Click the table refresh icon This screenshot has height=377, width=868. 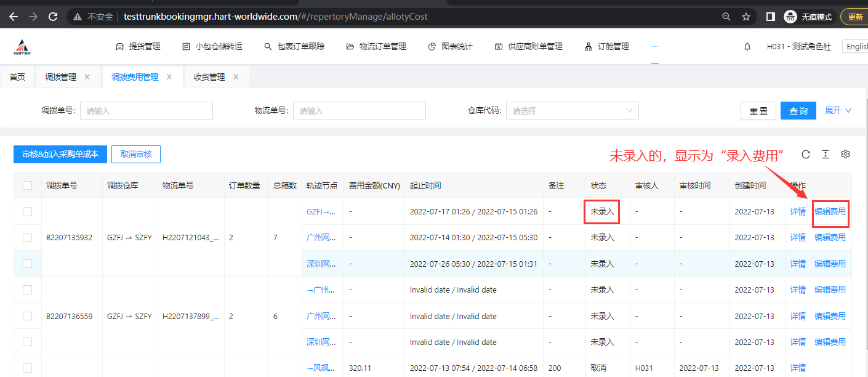coord(806,154)
